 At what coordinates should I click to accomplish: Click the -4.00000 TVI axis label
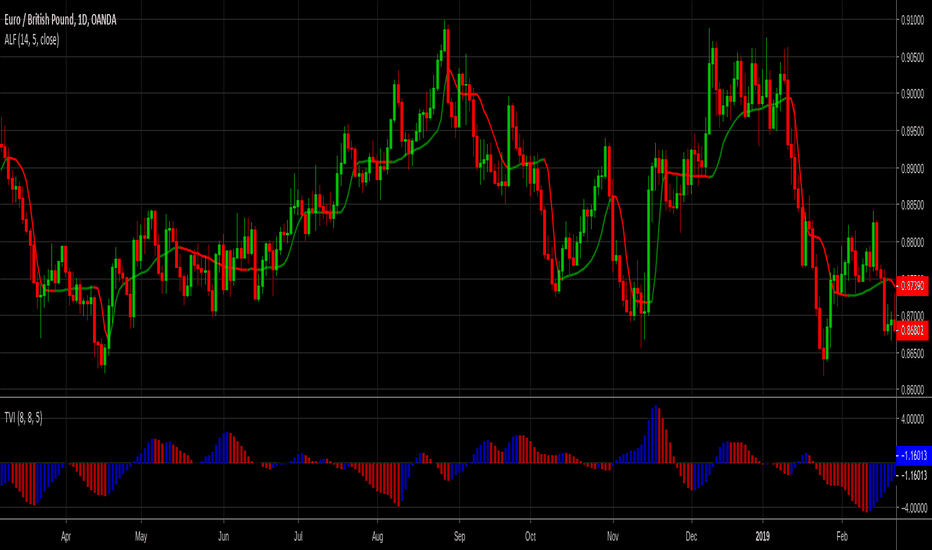click(x=914, y=508)
